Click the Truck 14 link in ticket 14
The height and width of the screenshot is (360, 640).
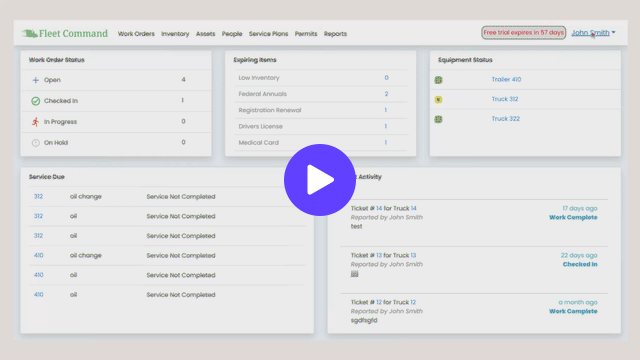click(413, 208)
